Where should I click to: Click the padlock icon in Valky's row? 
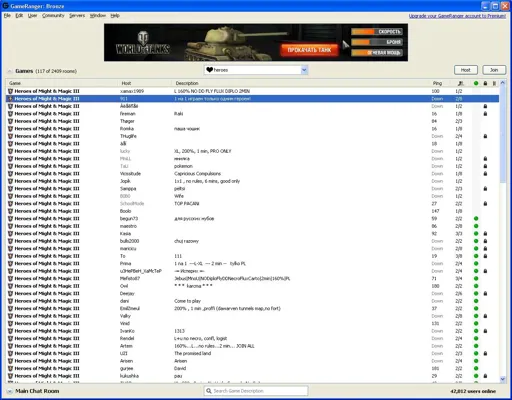pyautogui.click(x=485, y=316)
